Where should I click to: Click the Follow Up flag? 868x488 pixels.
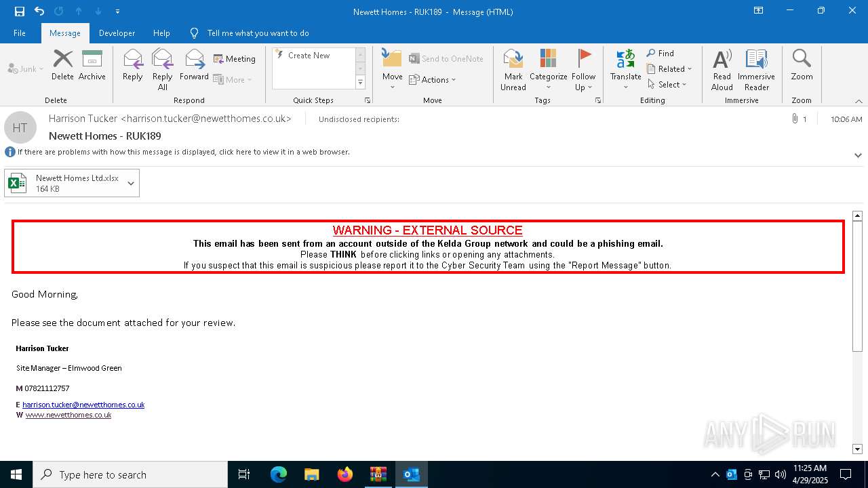pos(584,69)
